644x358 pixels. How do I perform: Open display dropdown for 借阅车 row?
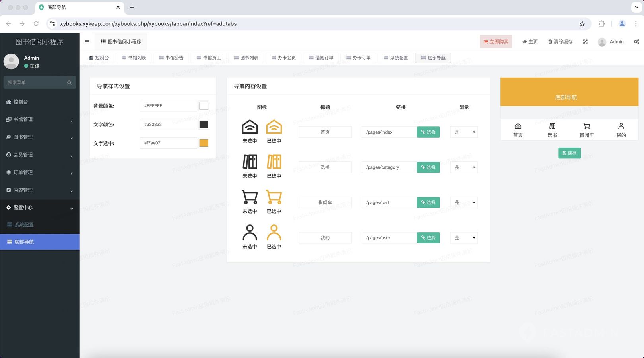coord(464,202)
